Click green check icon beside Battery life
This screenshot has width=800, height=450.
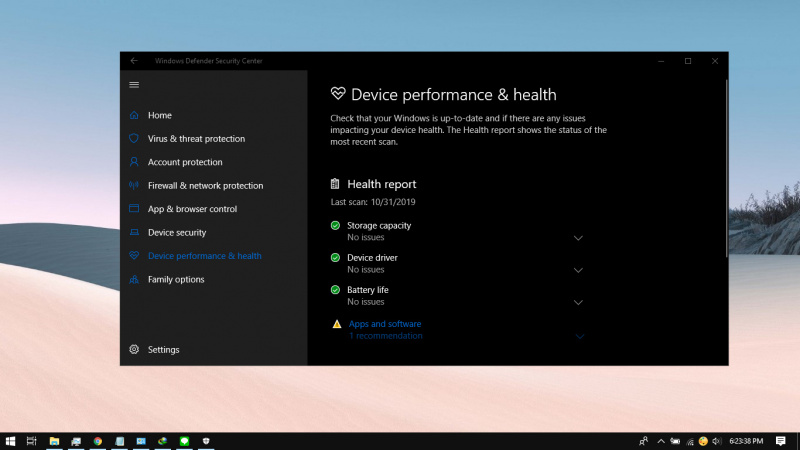335,289
